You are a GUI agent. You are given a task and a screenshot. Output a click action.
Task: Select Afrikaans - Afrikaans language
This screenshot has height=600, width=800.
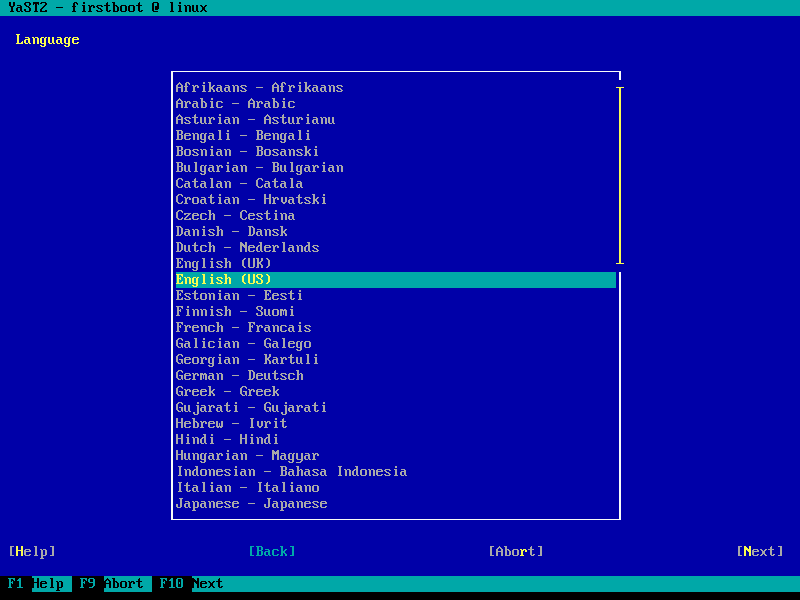tap(259, 88)
